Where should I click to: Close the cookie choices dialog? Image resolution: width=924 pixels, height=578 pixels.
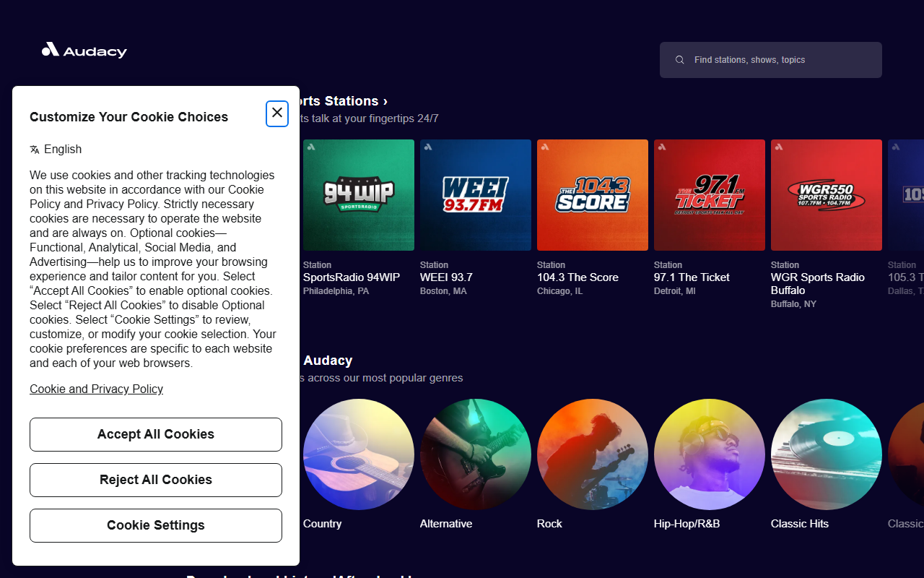(277, 113)
